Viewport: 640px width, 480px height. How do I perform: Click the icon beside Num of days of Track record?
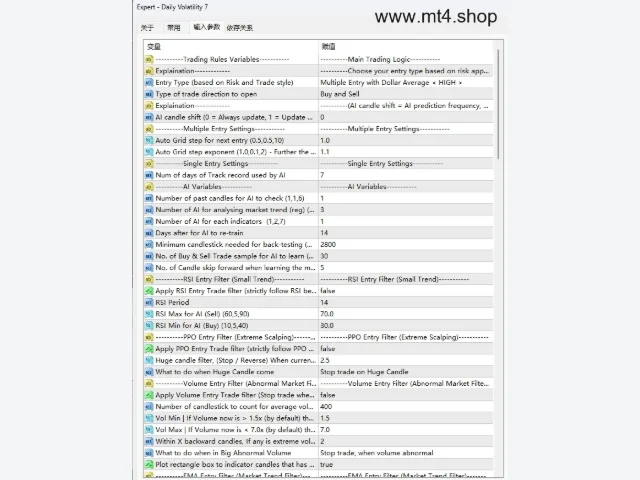tap(149, 175)
